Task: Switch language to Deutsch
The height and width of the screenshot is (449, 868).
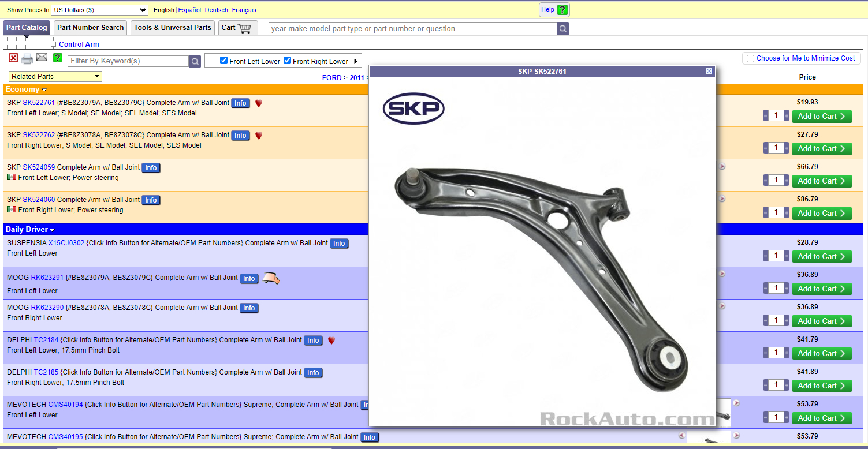Action: [217, 10]
